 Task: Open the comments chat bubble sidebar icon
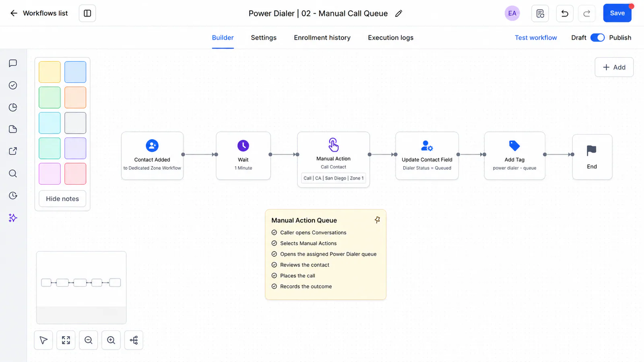tap(13, 63)
